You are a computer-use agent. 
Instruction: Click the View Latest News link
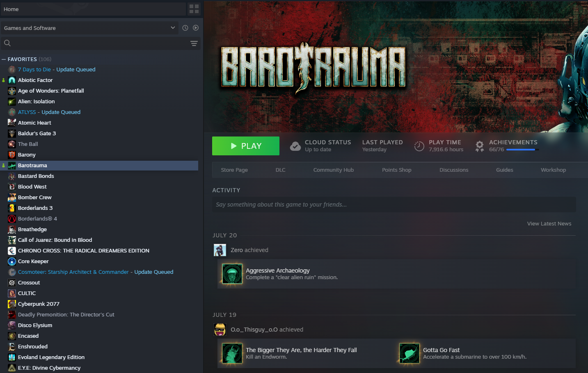point(549,224)
